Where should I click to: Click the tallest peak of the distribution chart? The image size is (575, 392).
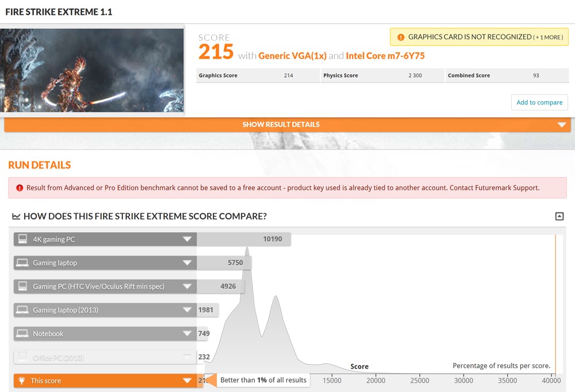pyautogui.click(x=247, y=249)
